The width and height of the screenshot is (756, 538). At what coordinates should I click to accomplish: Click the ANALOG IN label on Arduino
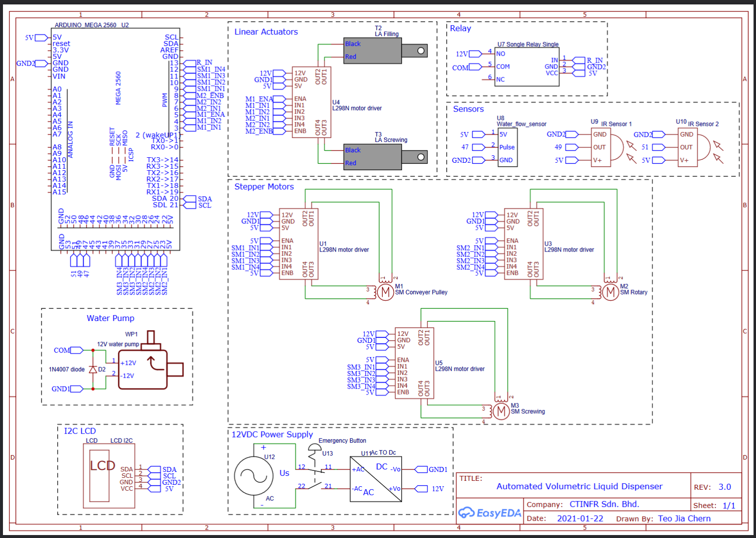[x=70, y=140]
